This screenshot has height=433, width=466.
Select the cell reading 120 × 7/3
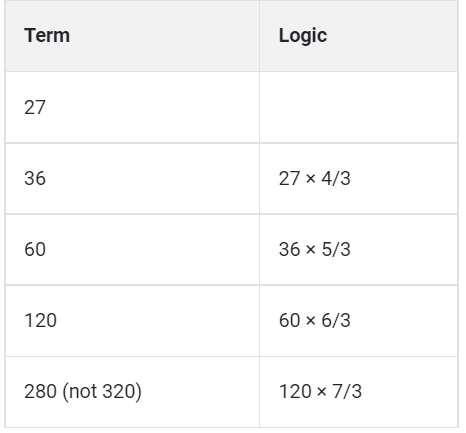[359, 392]
